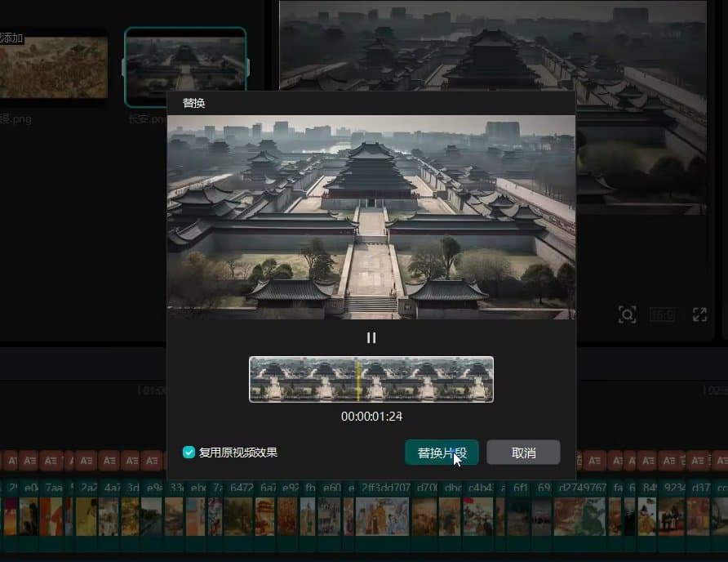Viewport: 728px width, 562px height.
Task: Click the 取消 cancel button
Action: 524,452
